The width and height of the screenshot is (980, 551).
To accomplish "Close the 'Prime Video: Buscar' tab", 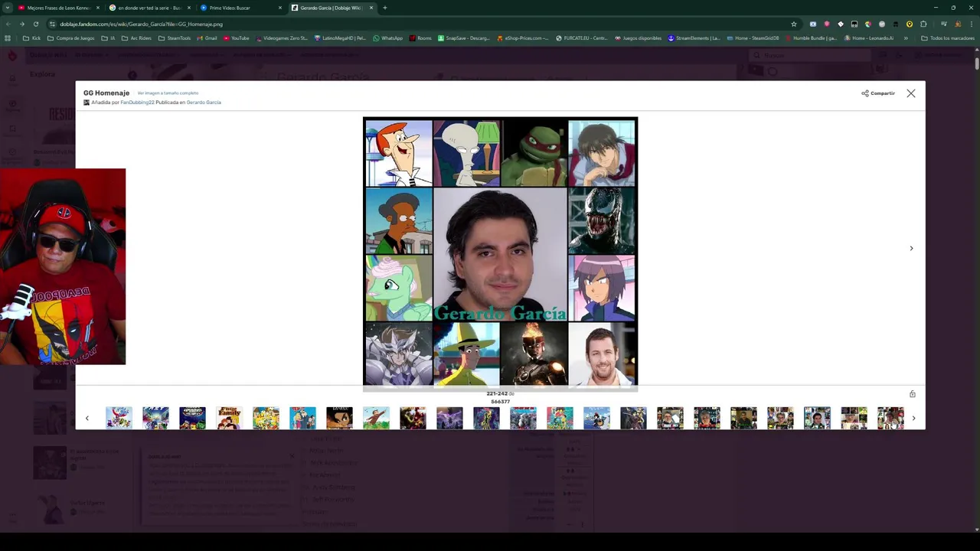I will (x=280, y=8).
